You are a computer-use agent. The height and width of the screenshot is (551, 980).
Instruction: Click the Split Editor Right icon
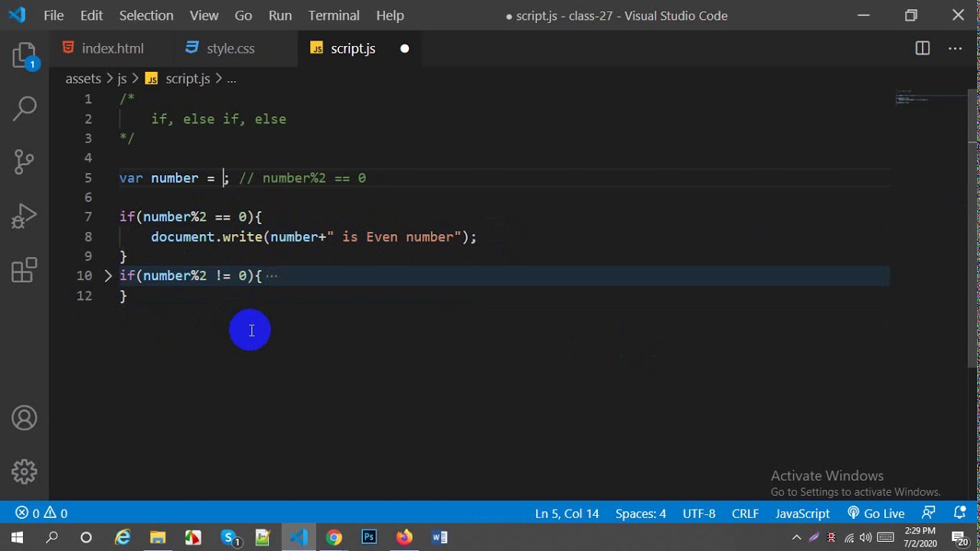pos(923,48)
